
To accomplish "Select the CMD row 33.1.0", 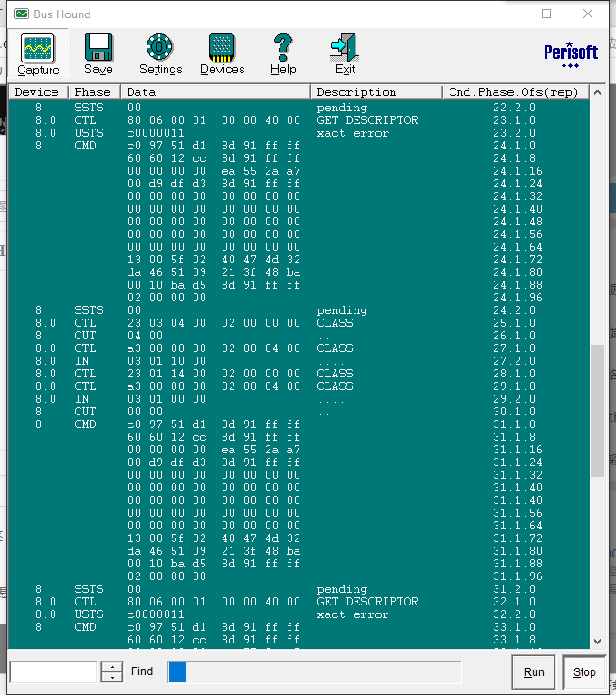I will click(x=299, y=627).
